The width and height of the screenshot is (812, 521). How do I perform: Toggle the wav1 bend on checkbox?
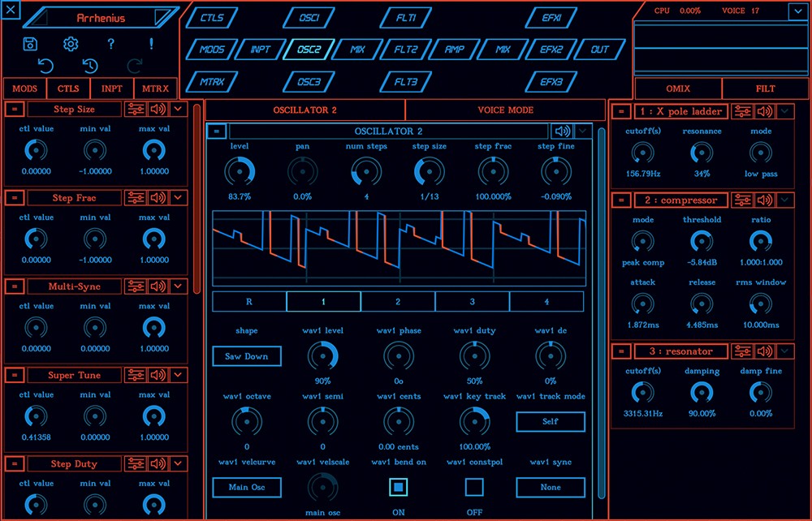click(400, 487)
